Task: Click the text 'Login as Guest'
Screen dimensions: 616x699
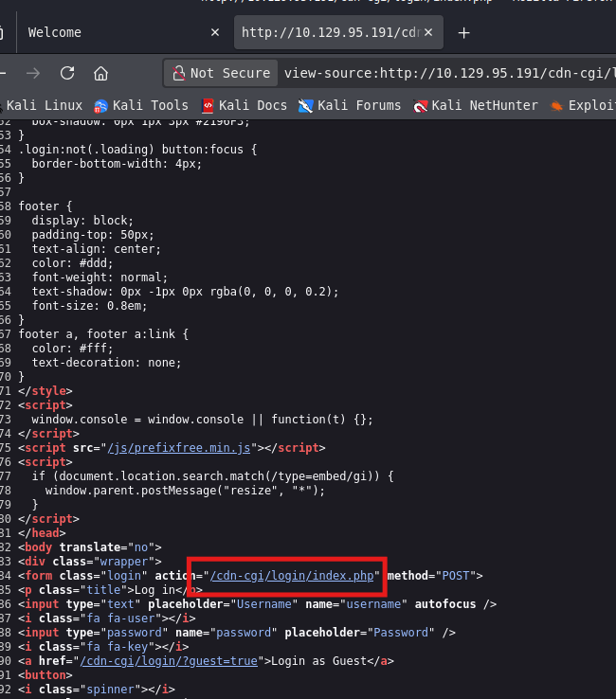Action: [318, 661]
